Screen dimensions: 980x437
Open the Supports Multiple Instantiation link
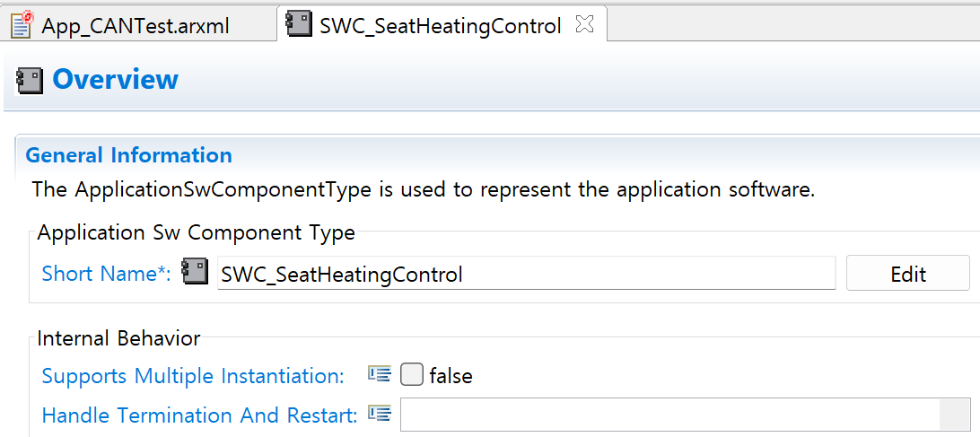pos(193,376)
